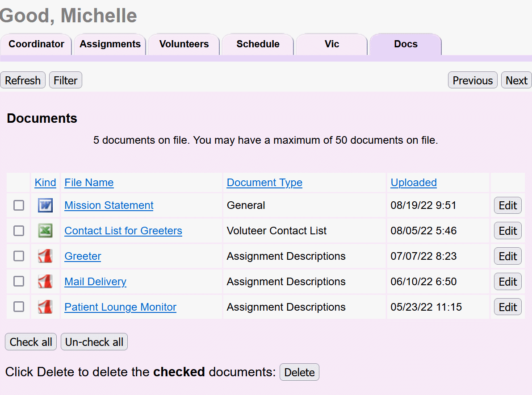Open the Filter options

[65, 80]
